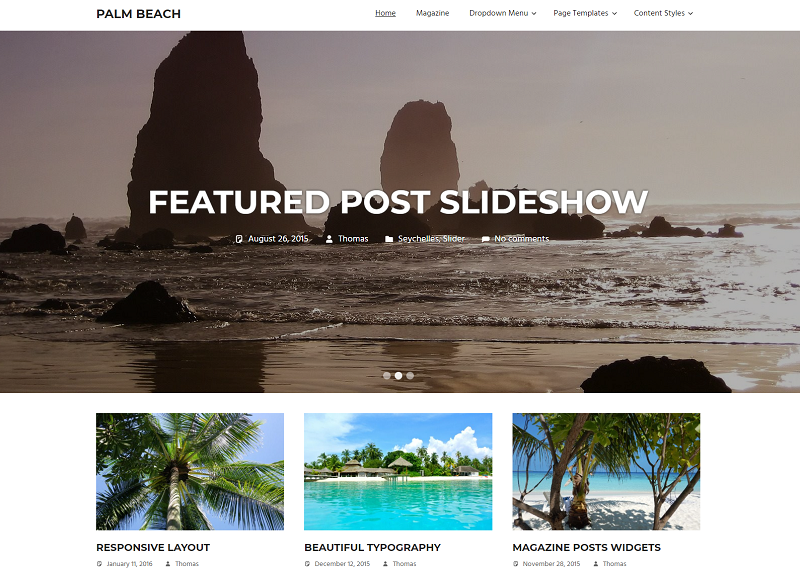Select the first slideshow pagination dot
This screenshot has width=800, height=570.
[x=387, y=376]
